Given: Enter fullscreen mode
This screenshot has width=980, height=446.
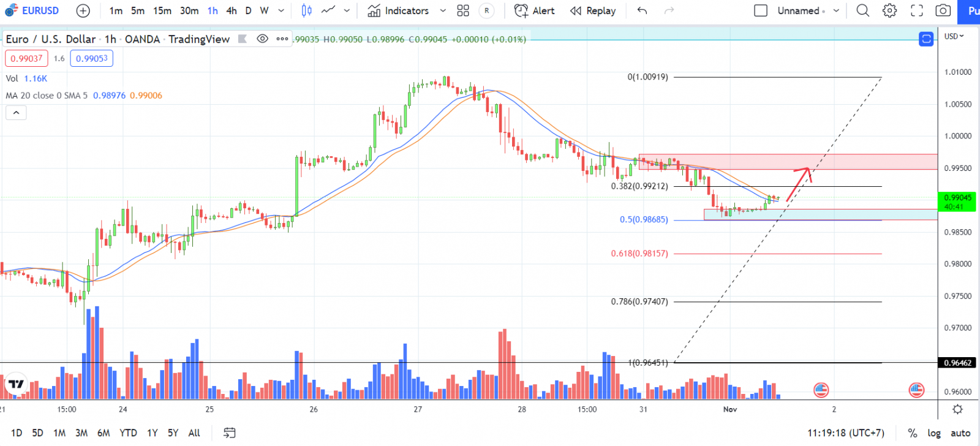Looking at the screenshot, I should click(917, 10).
